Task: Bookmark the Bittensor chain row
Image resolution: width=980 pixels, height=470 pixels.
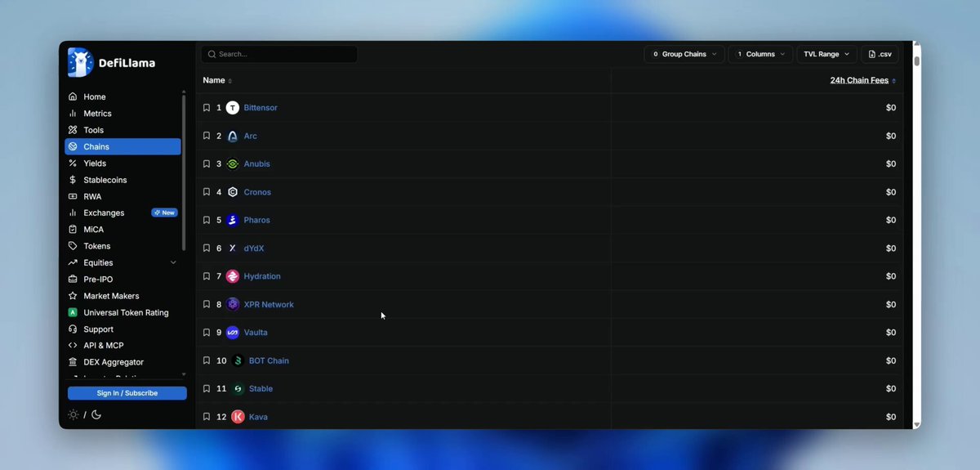Action: (207, 108)
